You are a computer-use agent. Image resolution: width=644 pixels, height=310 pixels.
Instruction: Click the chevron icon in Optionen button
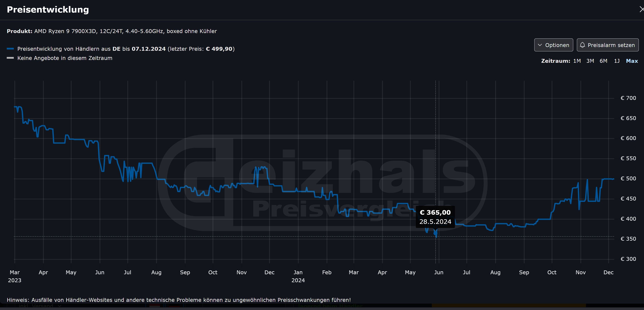click(540, 45)
